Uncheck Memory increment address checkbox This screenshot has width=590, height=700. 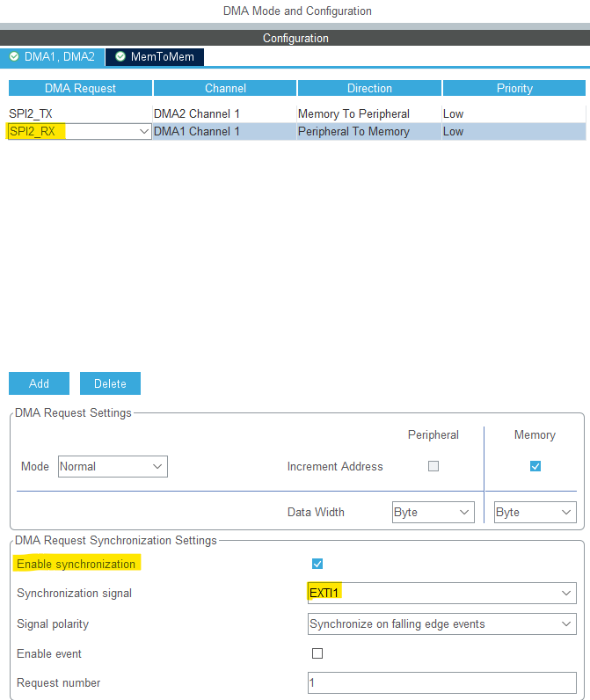point(535,466)
